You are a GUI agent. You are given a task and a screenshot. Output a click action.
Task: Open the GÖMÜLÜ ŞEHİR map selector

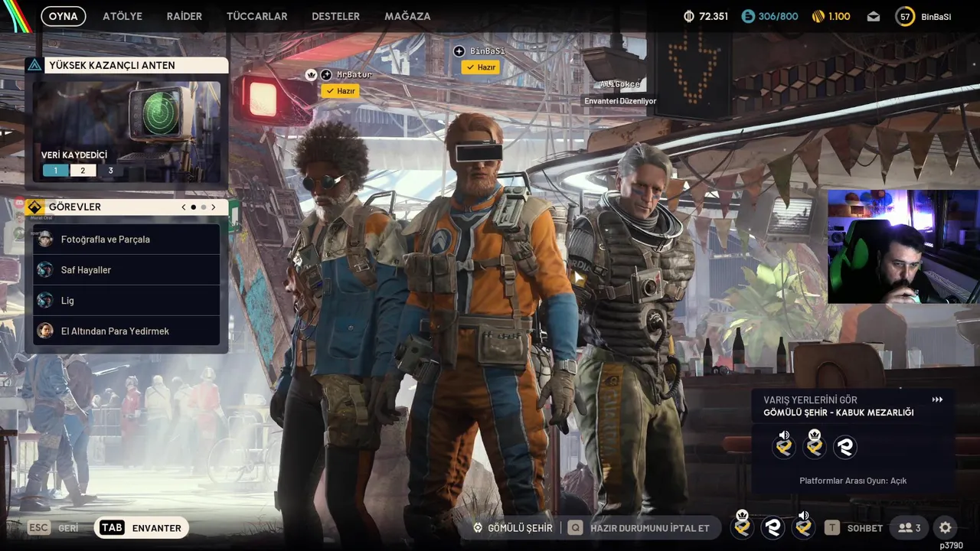point(513,528)
